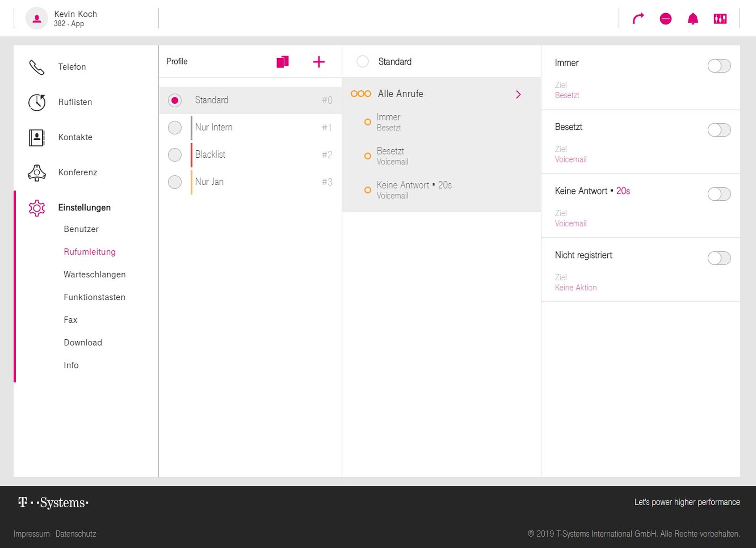Enable the Immer forwarding toggle
The image size is (756, 548).
[719, 66]
